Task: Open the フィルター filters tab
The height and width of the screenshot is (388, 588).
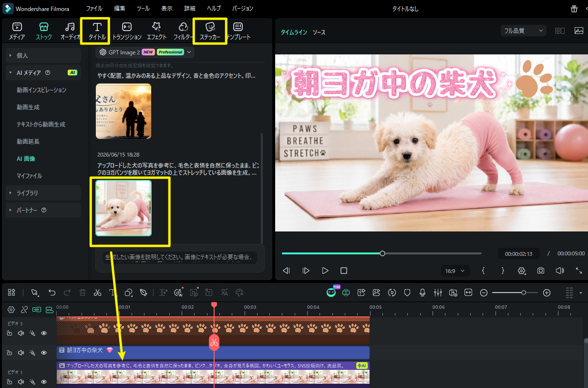Action: tap(183, 31)
